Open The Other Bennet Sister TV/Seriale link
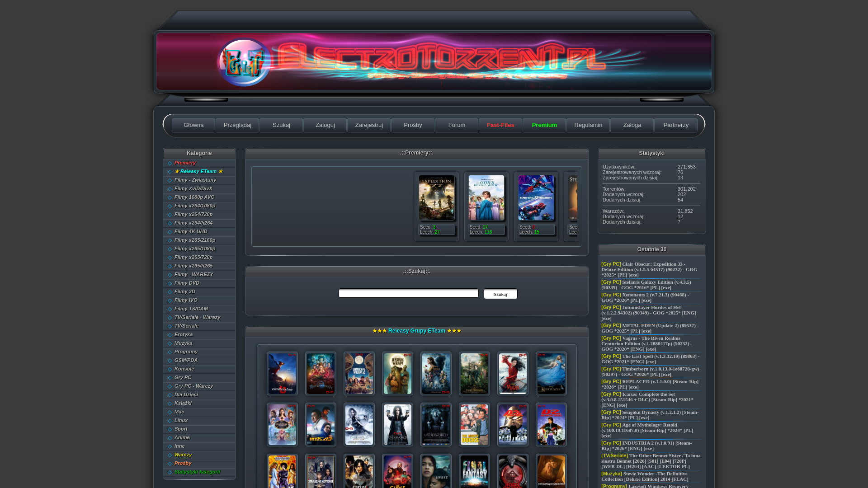 (651, 461)
